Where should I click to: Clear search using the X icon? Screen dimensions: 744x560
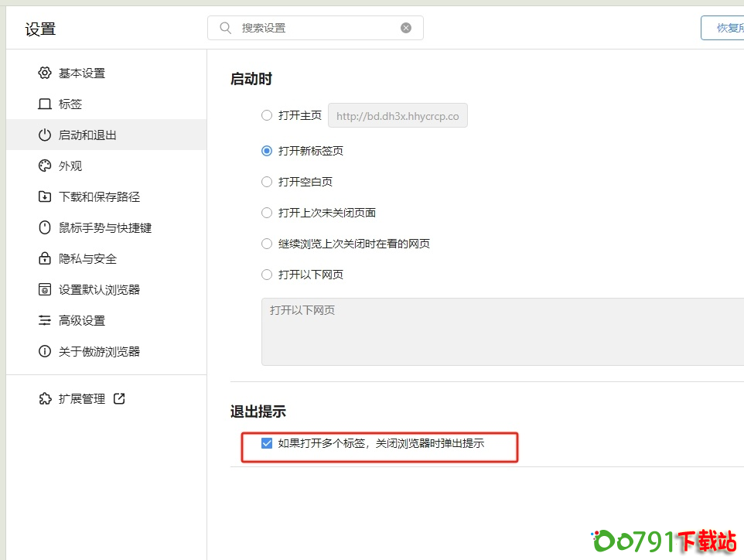click(x=406, y=28)
